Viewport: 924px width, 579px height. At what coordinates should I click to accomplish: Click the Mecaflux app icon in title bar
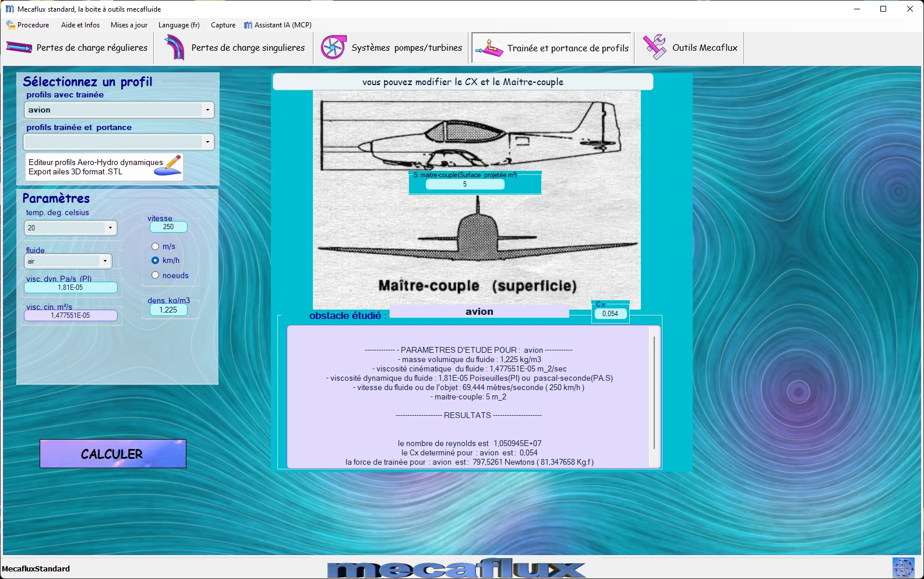[x=9, y=9]
